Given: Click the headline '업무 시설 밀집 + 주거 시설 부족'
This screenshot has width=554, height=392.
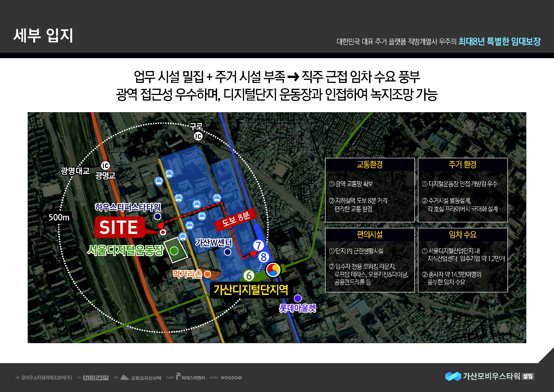Looking at the screenshot, I should point(209,77).
